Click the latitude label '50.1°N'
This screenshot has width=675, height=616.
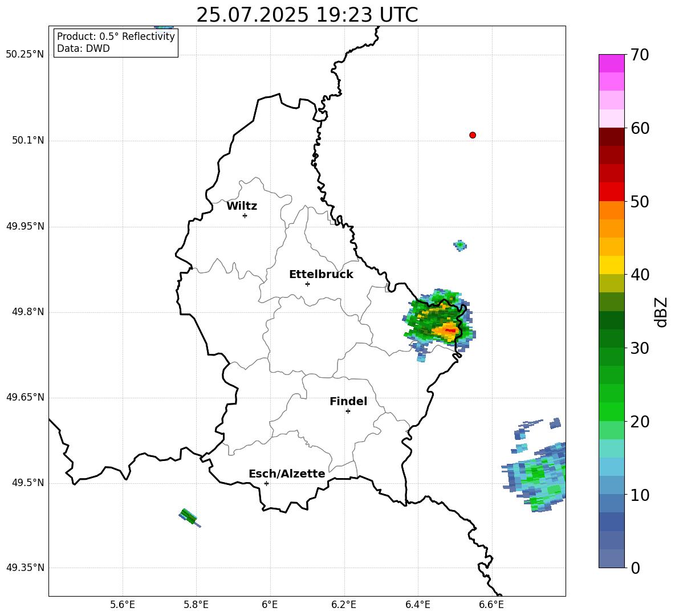pyautogui.click(x=28, y=141)
